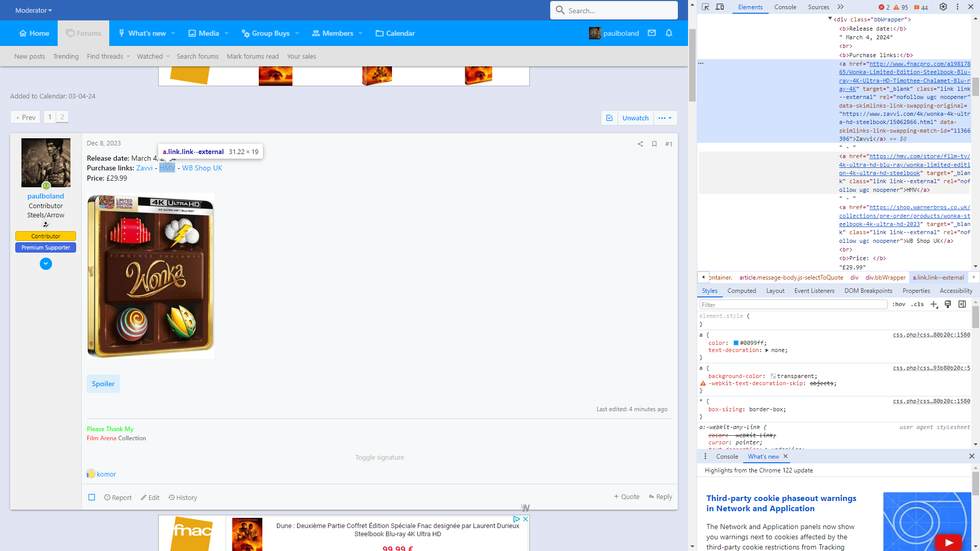Close the fnac advertisement with X icon
Screen dimensions: 980x551
coord(525,519)
